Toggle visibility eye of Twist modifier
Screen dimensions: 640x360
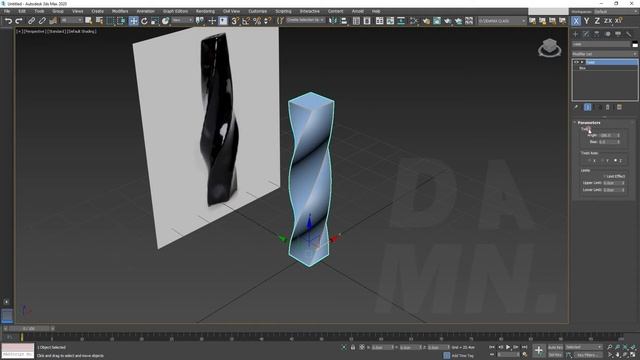576,62
